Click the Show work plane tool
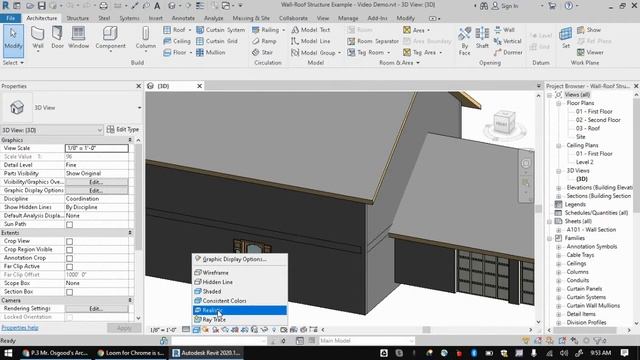 click(x=589, y=30)
